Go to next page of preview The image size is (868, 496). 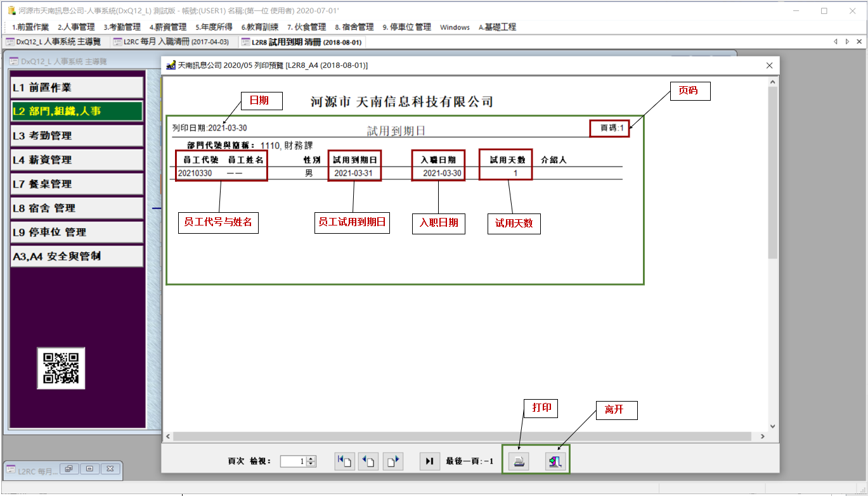tap(393, 462)
